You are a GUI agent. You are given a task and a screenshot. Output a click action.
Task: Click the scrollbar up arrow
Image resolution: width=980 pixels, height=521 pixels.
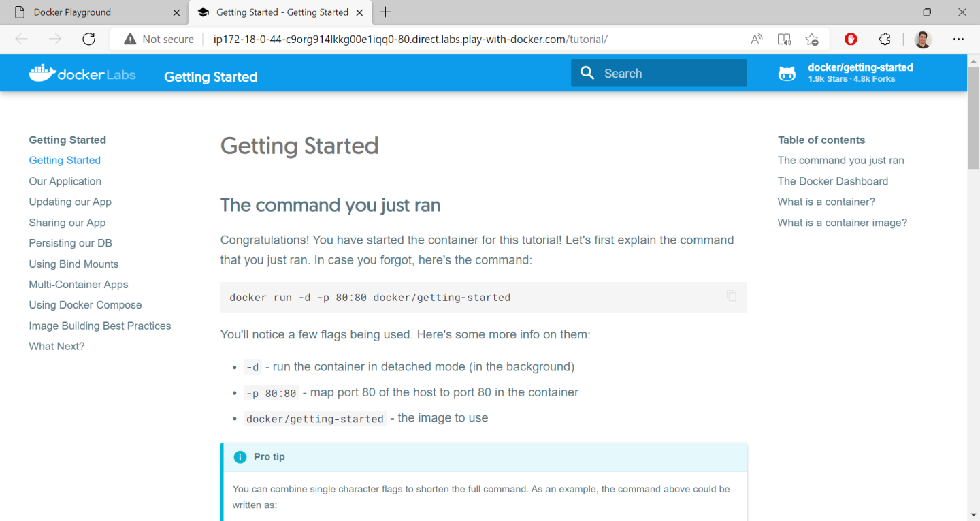pos(973,60)
